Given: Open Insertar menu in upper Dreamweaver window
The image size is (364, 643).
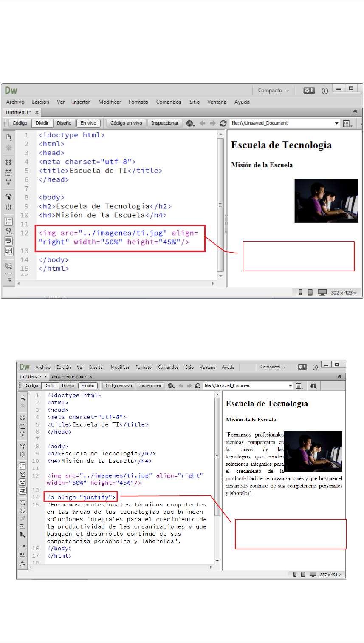Looking at the screenshot, I should pyautogui.click(x=81, y=102).
